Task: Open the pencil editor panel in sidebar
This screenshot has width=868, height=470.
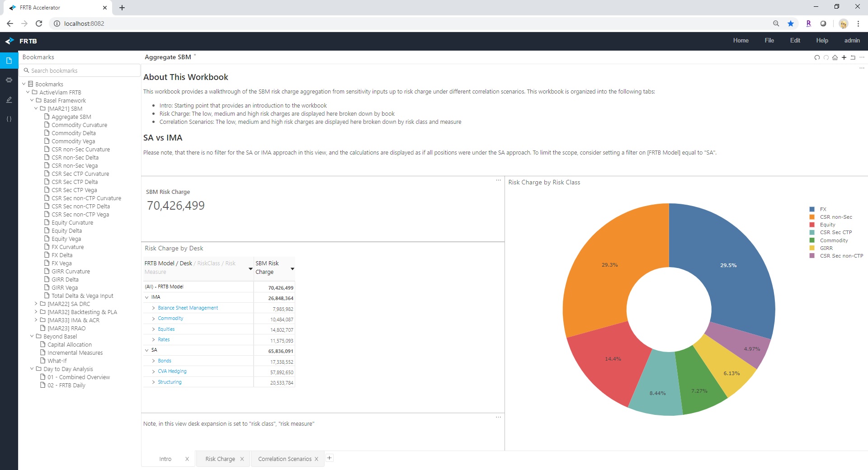Action: point(9,100)
